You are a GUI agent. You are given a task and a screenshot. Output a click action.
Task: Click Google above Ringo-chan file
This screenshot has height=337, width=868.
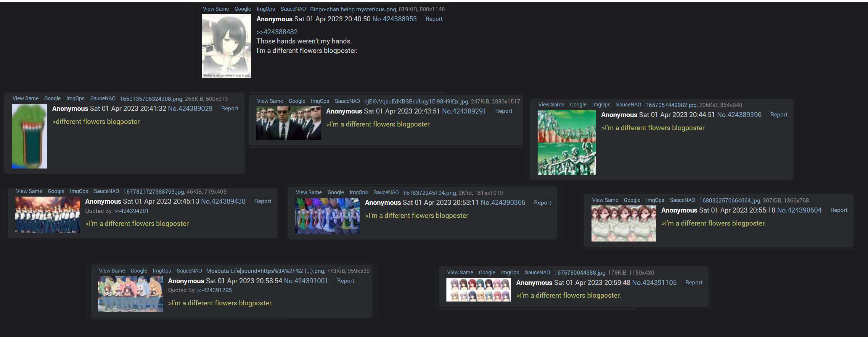243,9
